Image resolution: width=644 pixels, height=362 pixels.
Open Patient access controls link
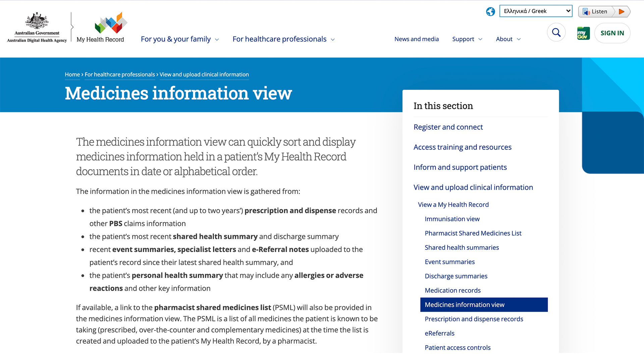click(458, 348)
